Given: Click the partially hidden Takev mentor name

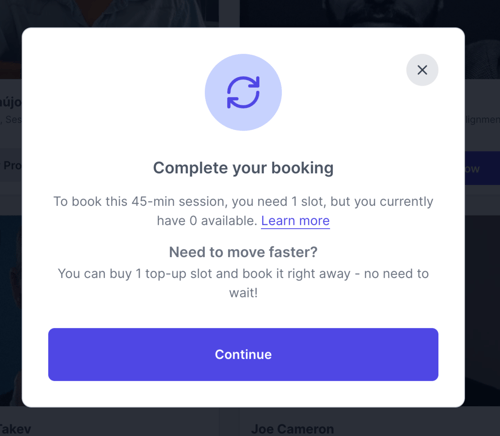Looking at the screenshot, I should pyautogui.click(x=15, y=429).
